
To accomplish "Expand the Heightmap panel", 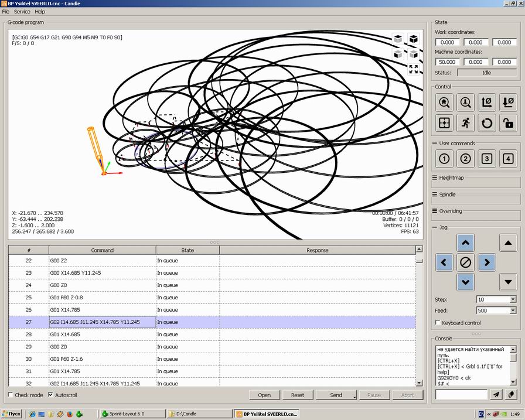I will (435, 177).
